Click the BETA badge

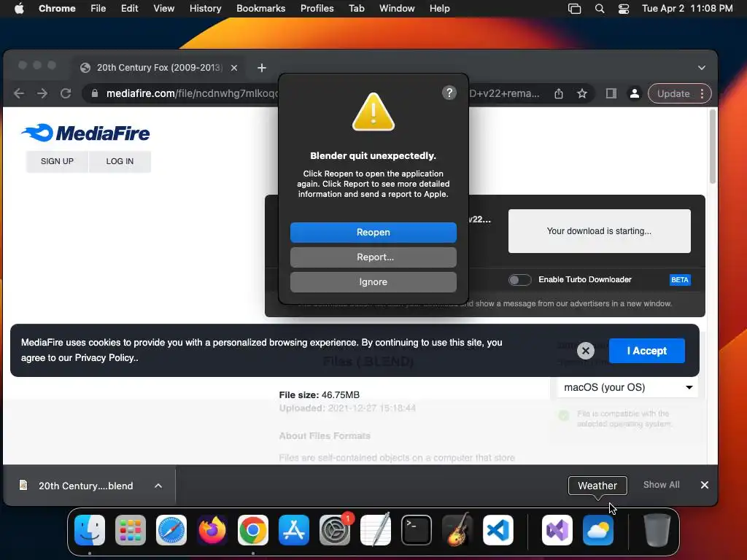tap(679, 279)
